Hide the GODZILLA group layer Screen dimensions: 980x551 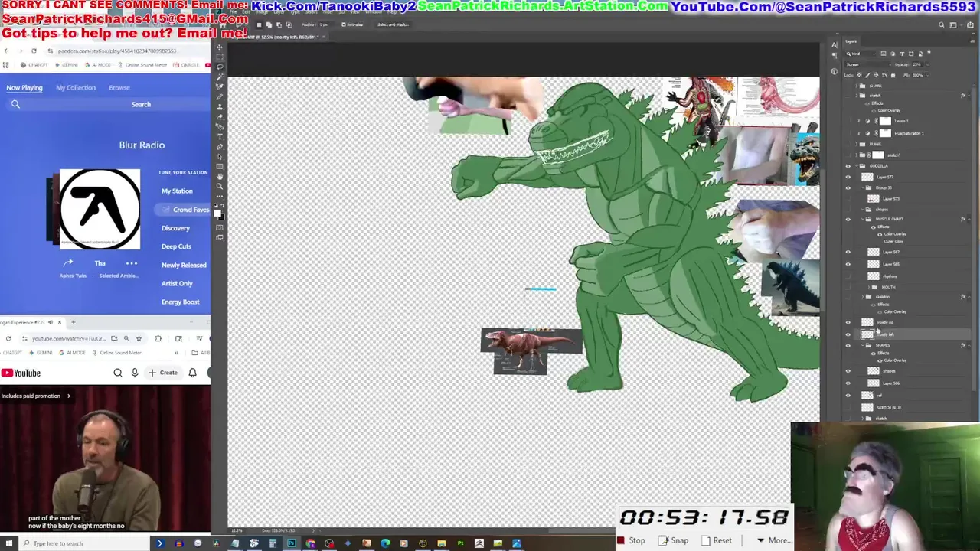(848, 166)
